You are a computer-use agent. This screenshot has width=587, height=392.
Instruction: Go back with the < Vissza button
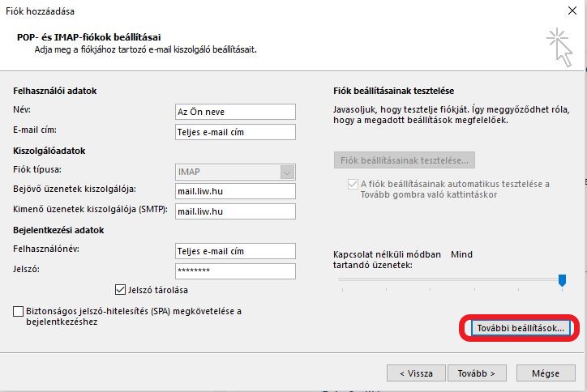[416, 373]
